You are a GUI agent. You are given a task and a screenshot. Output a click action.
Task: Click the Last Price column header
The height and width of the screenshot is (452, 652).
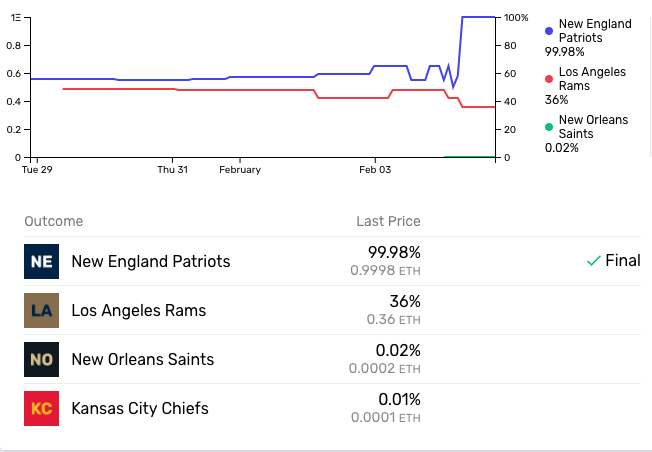click(x=388, y=221)
